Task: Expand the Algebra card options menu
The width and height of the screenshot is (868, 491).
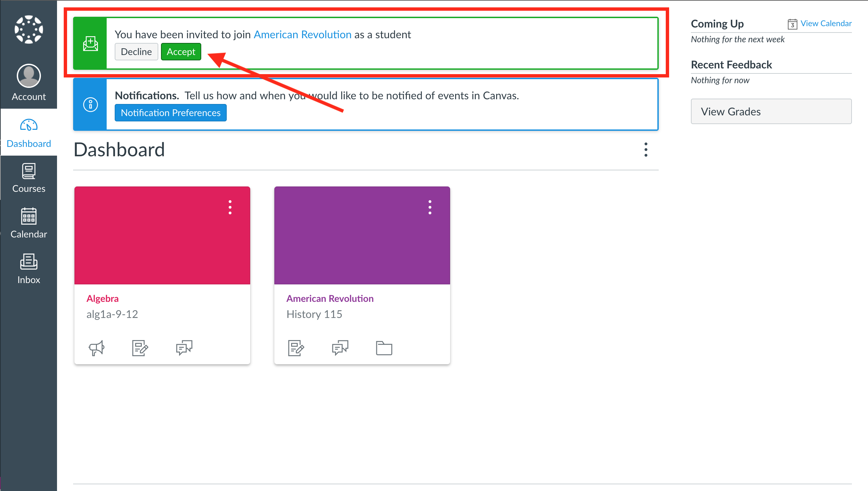Action: (x=230, y=207)
